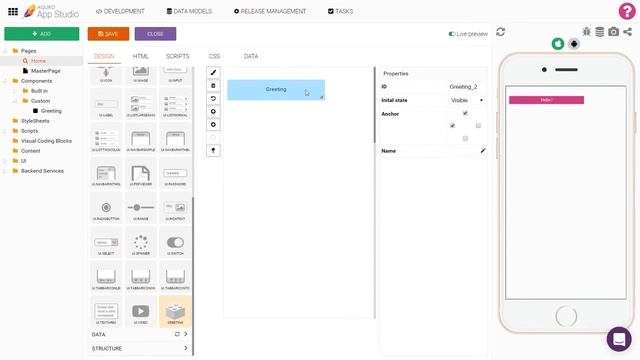Image resolution: width=640 pixels, height=360 pixels.
Task: Select the Greeting block on canvas
Action: click(276, 90)
